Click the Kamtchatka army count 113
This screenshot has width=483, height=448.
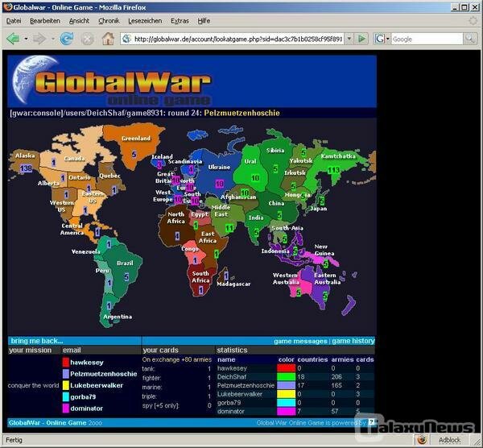[333, 170]
